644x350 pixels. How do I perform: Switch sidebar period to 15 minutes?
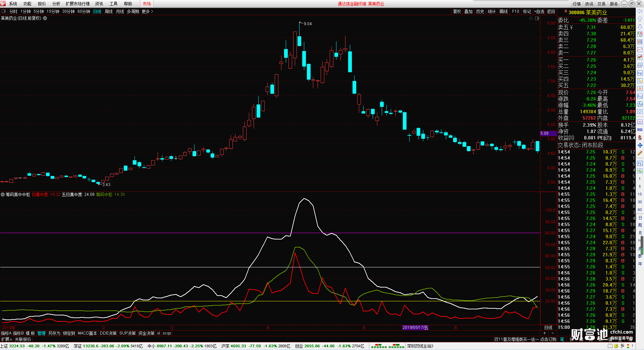click(640, 194)
